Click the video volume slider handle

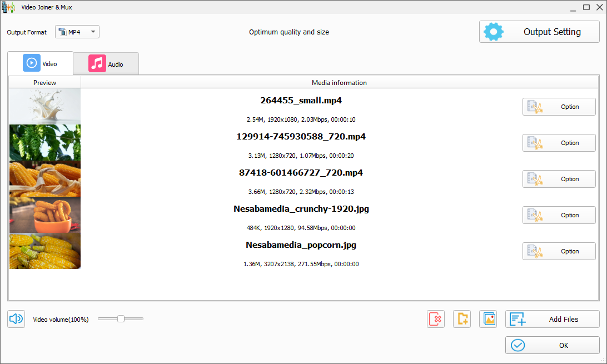121,319
